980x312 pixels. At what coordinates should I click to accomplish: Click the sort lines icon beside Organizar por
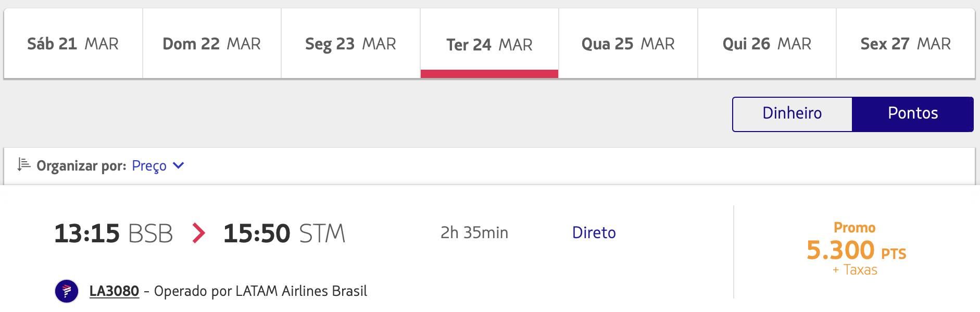[x=24, y=165]
